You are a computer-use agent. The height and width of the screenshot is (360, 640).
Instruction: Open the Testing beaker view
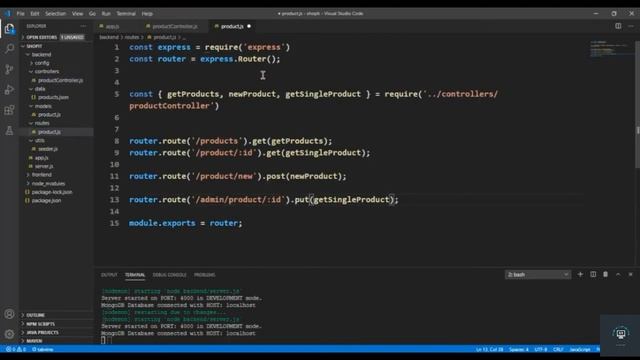(9, 131)
